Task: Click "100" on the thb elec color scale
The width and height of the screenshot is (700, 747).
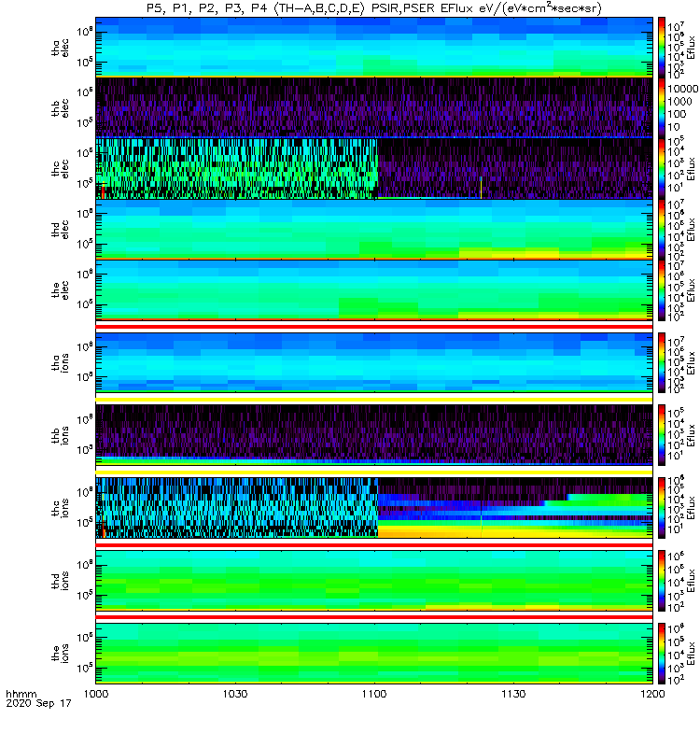Action: (x=677, y=114)
